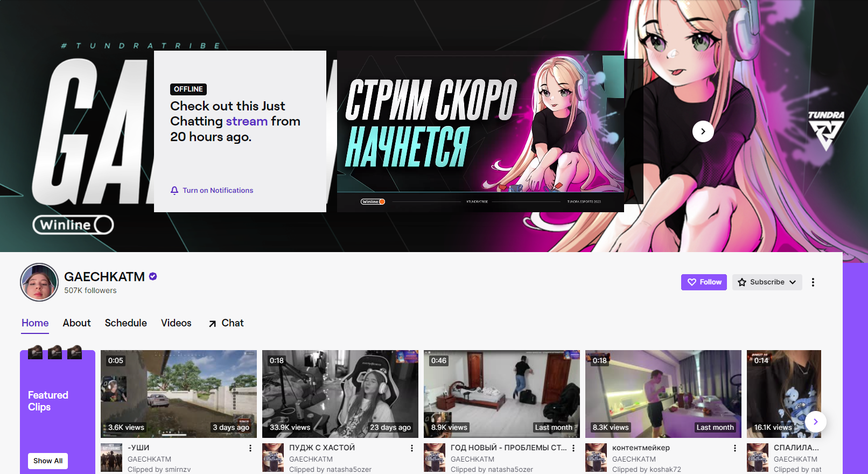
Task: Click 'Clipped by koshak72' text
Action: (647, 470)
